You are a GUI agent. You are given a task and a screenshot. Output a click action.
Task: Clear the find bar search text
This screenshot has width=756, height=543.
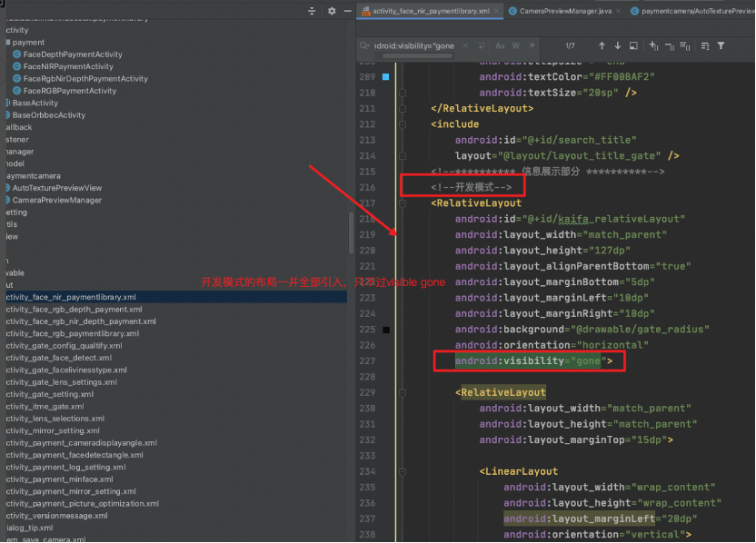[465, 45]
